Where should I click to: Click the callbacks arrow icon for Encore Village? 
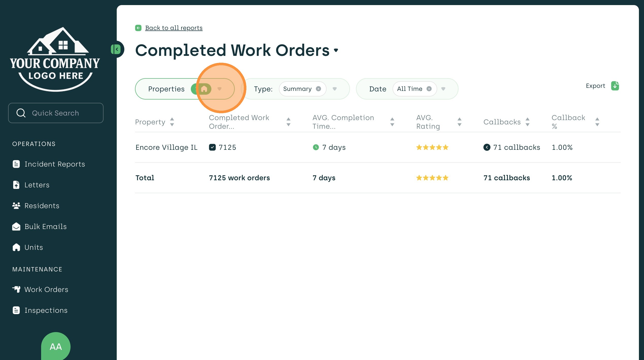(487, 147)
